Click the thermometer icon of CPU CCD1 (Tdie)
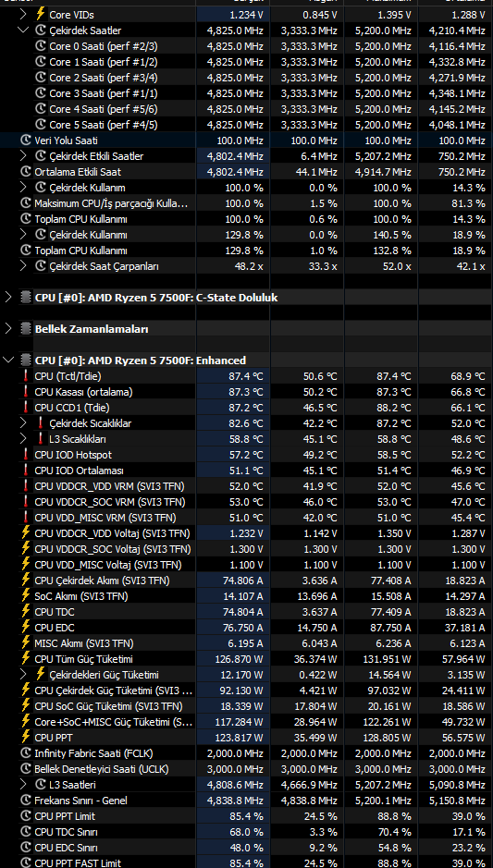Image resolution: width=493 pixels, height=868 pixels. click(26, 408)
